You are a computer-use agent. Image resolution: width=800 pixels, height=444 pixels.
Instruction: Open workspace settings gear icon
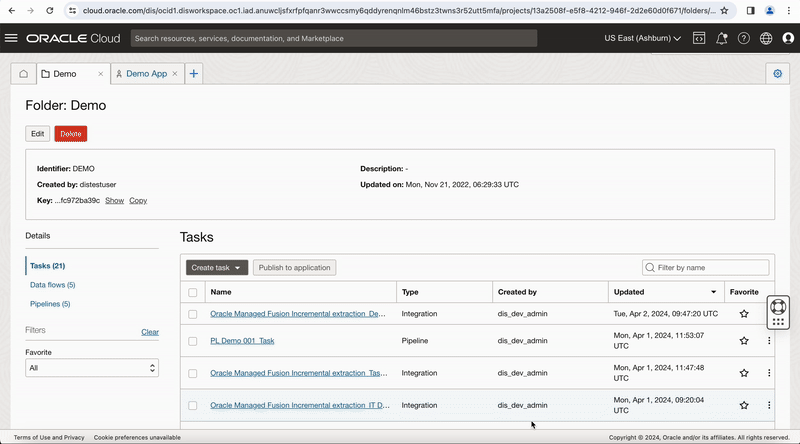click(778, 73)
